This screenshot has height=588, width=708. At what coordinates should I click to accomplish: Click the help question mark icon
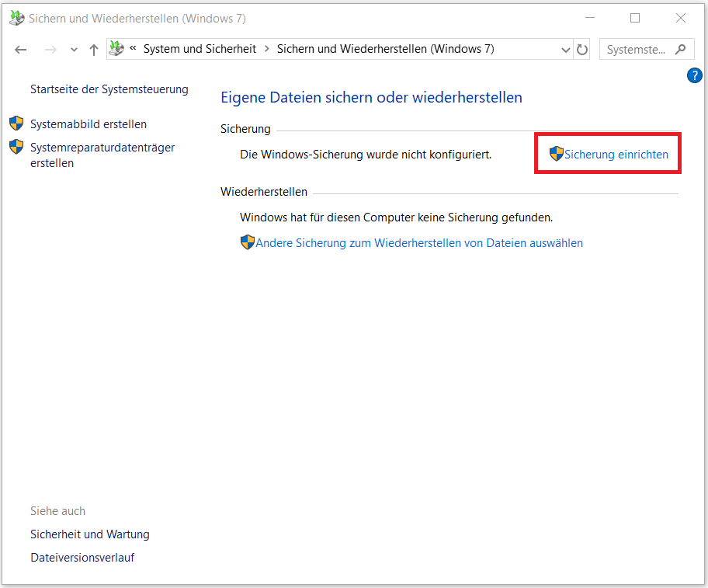pyautogui.click(x=695, y=75)
